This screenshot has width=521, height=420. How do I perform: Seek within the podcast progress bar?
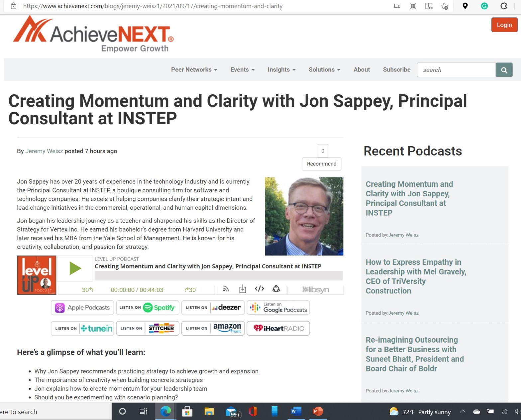coord(218,276)
